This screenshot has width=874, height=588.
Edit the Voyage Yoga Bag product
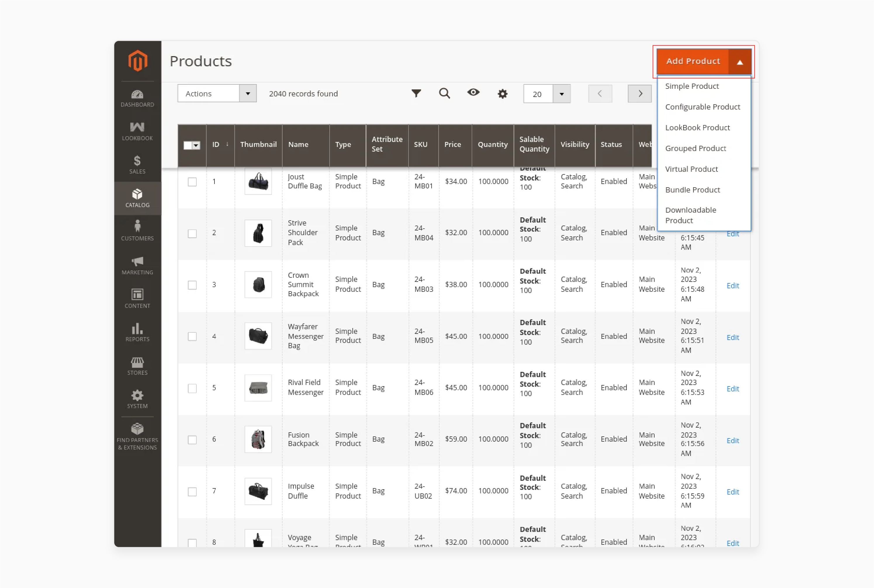733,543
